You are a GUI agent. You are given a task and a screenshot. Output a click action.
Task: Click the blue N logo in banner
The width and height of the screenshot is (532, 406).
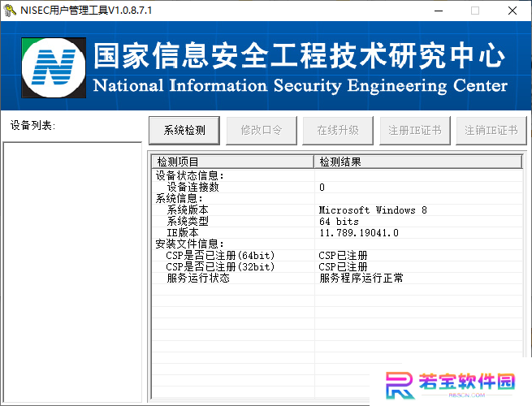click(x=54, y=67)
